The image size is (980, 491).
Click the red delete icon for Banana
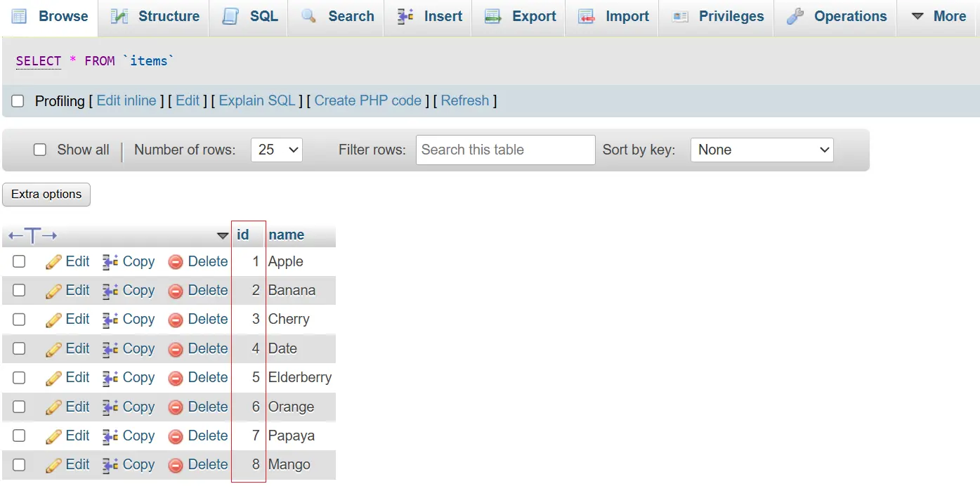click(176, 291)
